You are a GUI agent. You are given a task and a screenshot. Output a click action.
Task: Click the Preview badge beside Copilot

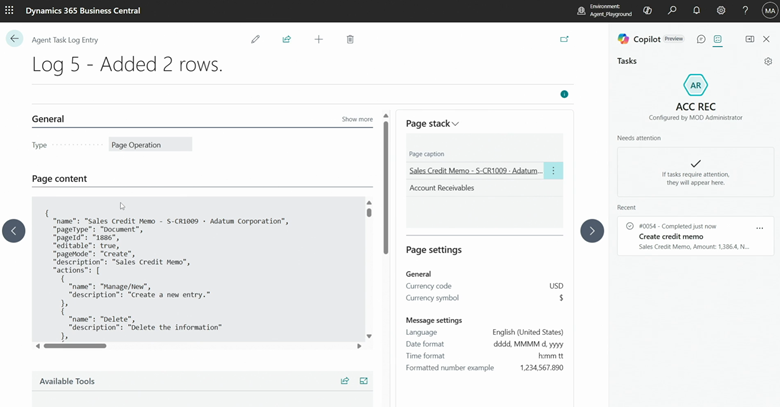[674, 39]
